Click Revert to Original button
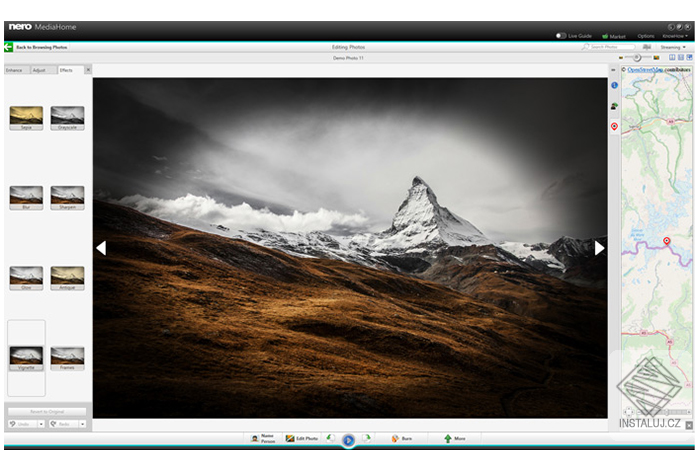 tap(47, 412)
